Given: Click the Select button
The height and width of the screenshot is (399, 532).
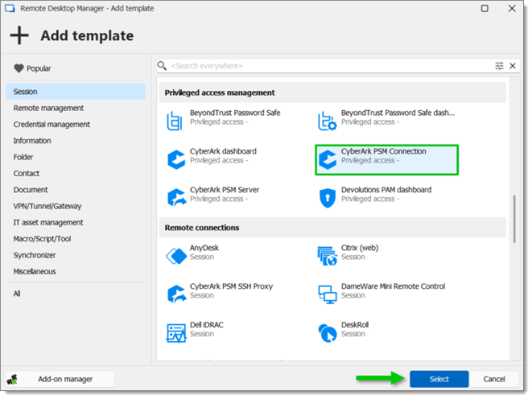Looking at the screenshot, I should click(x=439, y=379).
